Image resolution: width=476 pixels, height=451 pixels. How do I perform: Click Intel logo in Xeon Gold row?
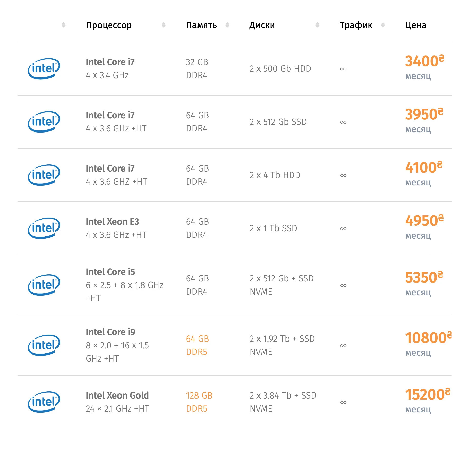44,402
